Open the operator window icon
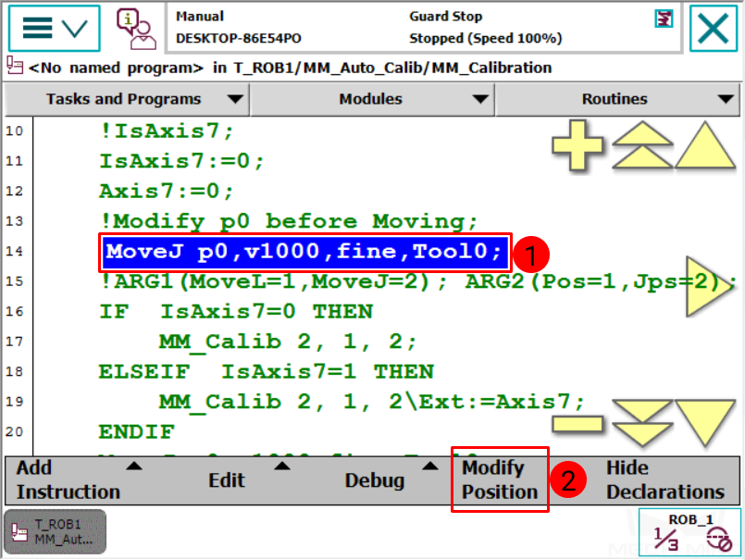Viewport: 745px width, 560px height. [x=136, y=29]
